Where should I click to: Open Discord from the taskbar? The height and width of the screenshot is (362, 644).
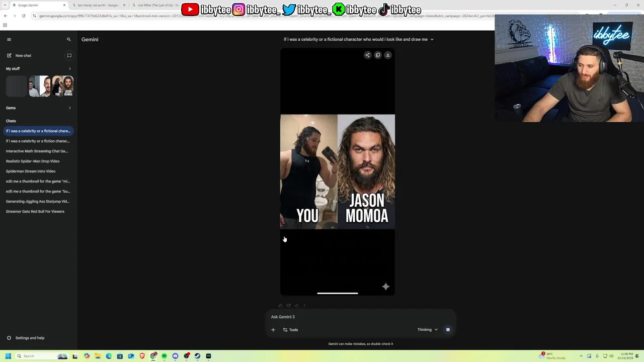click(x=175, y=356)
